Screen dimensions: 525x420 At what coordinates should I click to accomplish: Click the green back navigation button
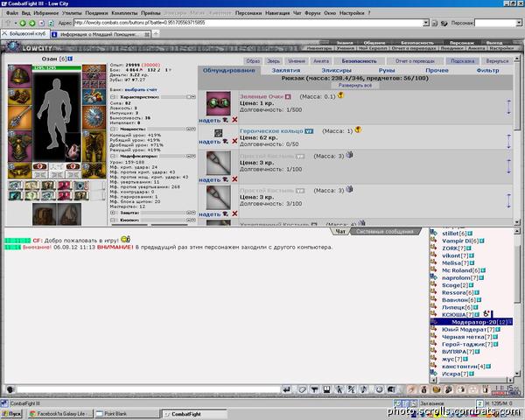(x=23, y=23)
